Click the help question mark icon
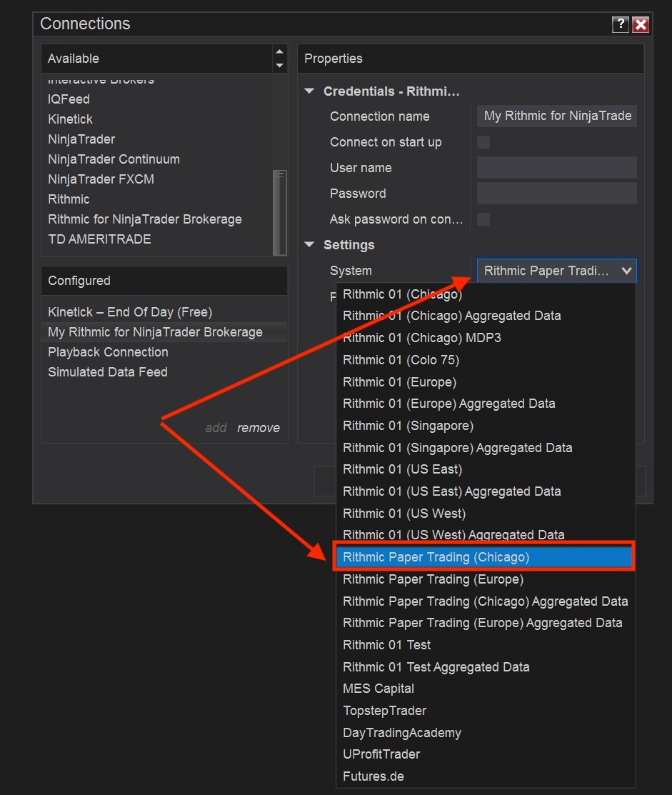 (620, 24)
